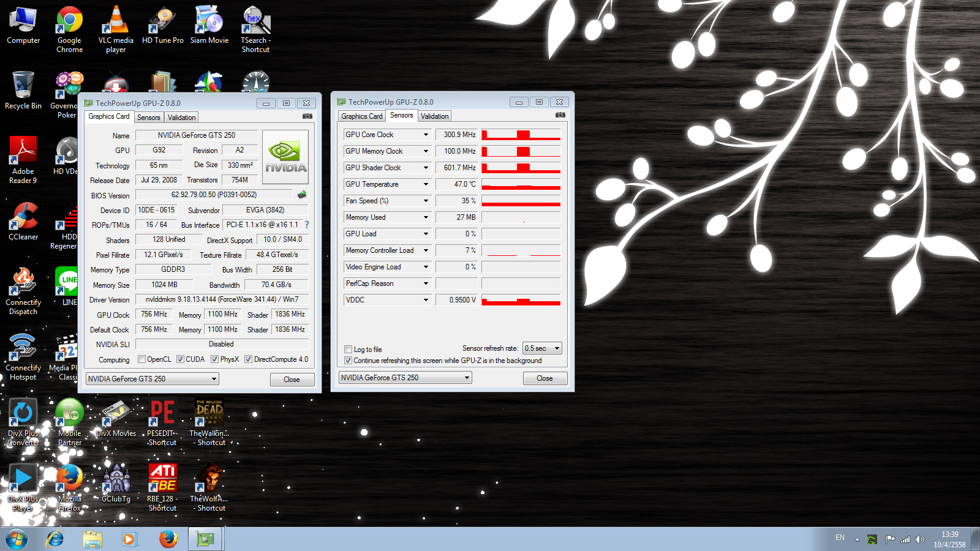Click the BIOS save chip icon

click(x=302, y=195)
